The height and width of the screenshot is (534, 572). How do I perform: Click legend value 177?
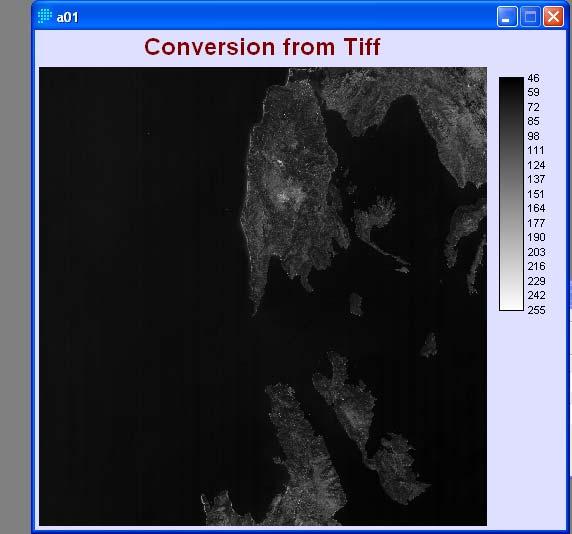tap(536, 223)
